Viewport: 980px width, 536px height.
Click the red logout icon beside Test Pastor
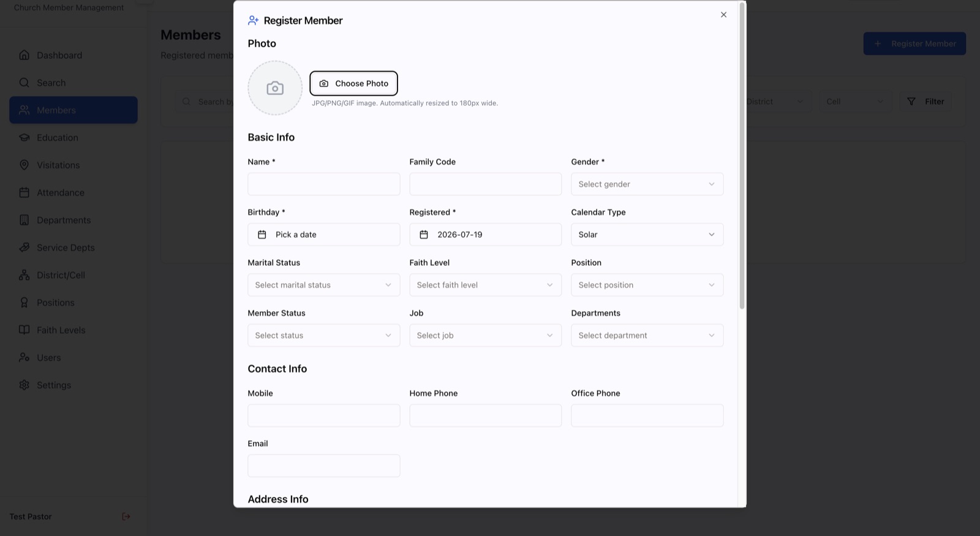coord(126,516)
